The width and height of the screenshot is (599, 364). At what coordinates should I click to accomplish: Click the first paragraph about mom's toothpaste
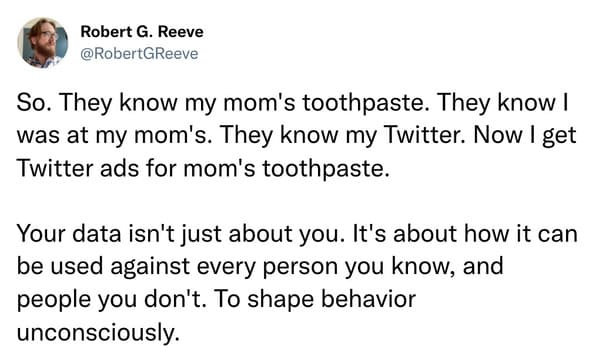click(x=296, y=135)
